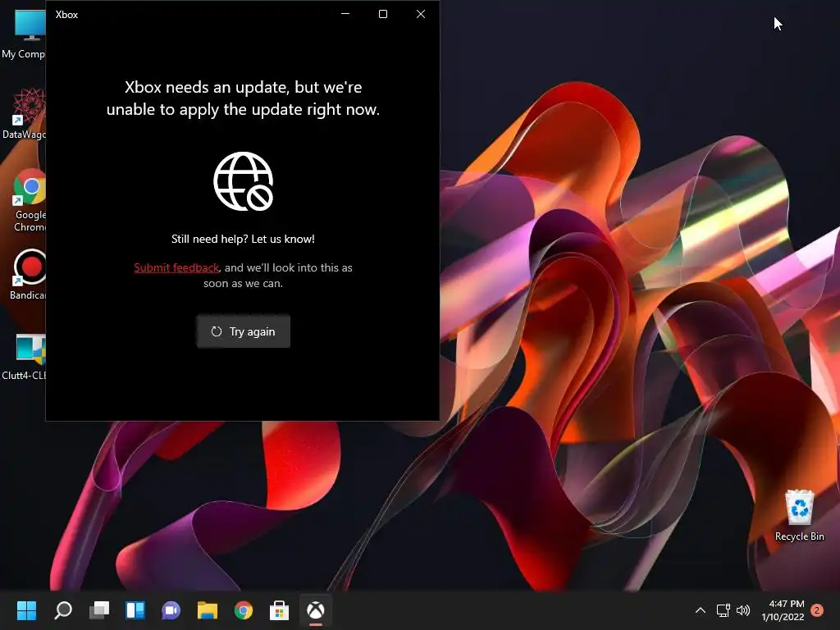Launch Google Chrome from the taskbar
This screenshot has height=630, width=840.
(x=243, y=610)
